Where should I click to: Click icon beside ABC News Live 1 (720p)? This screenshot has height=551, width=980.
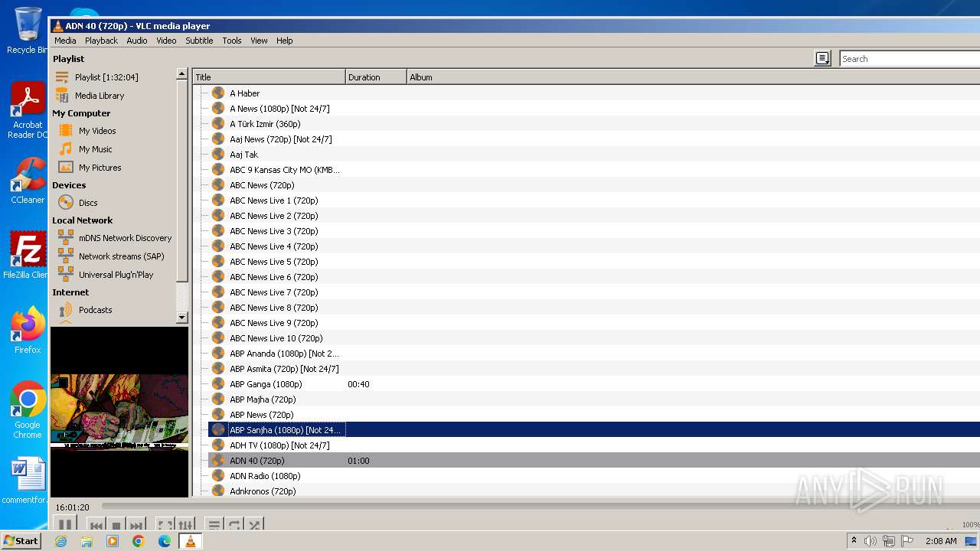[218, 200]
